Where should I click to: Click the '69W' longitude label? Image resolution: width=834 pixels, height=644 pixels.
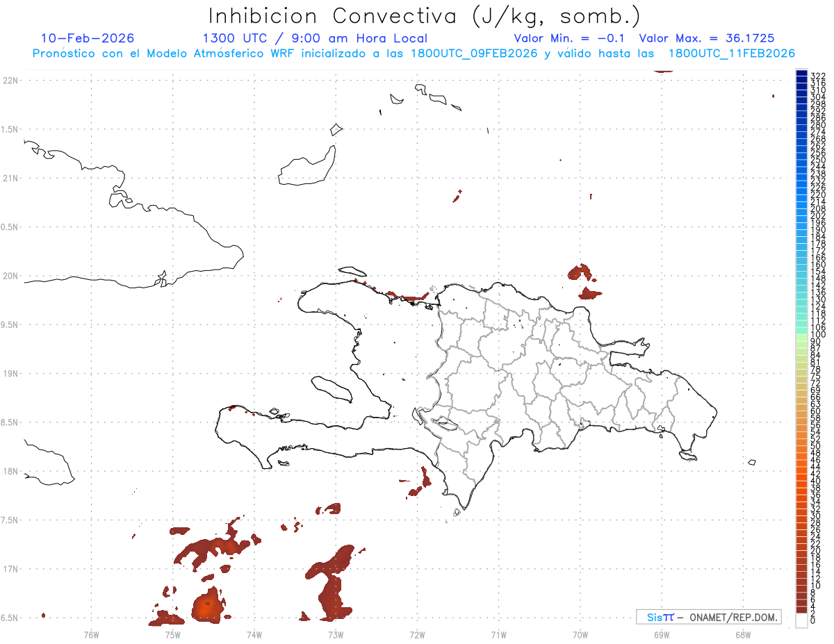pos(662,634)
